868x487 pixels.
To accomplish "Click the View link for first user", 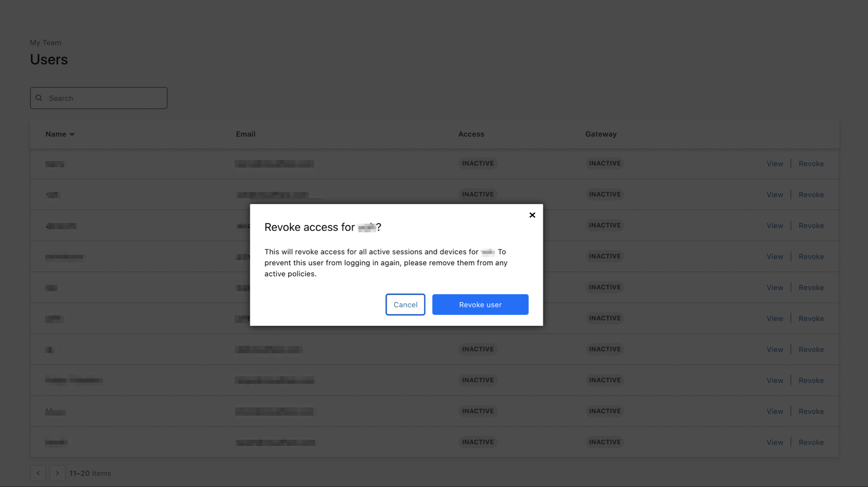I will (774, 163).
